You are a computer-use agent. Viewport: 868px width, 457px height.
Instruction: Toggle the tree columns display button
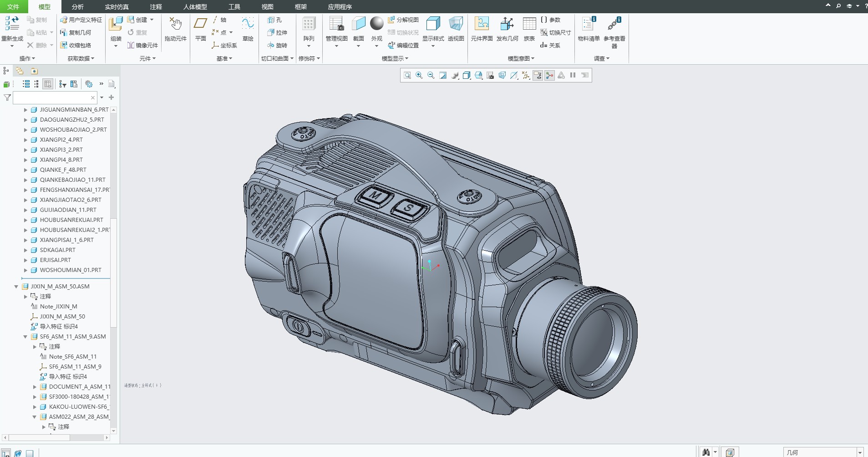point(48,84)
